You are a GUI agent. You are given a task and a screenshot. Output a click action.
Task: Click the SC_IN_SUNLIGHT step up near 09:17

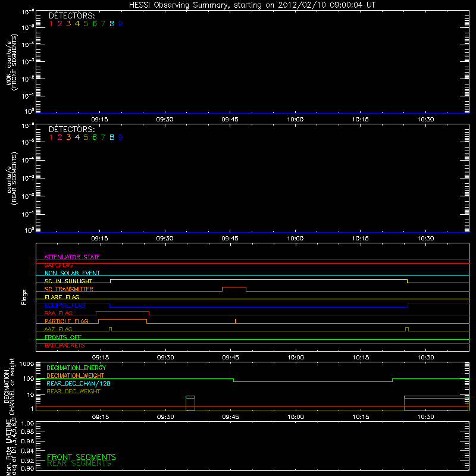[111, 281]
